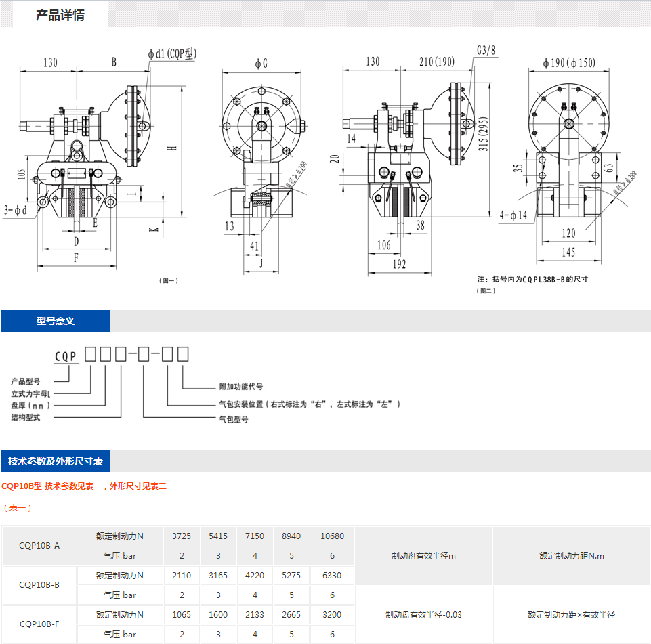This screenshot has width=651, height=644.
Task: Select the CQP10B-F table row header
Action: [39, 624]
